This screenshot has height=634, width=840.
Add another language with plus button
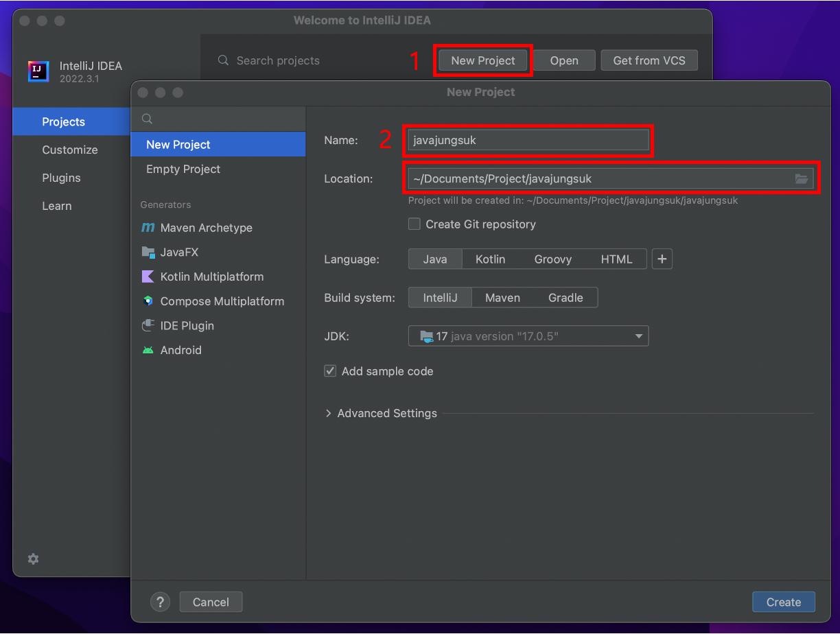(662, 259)
